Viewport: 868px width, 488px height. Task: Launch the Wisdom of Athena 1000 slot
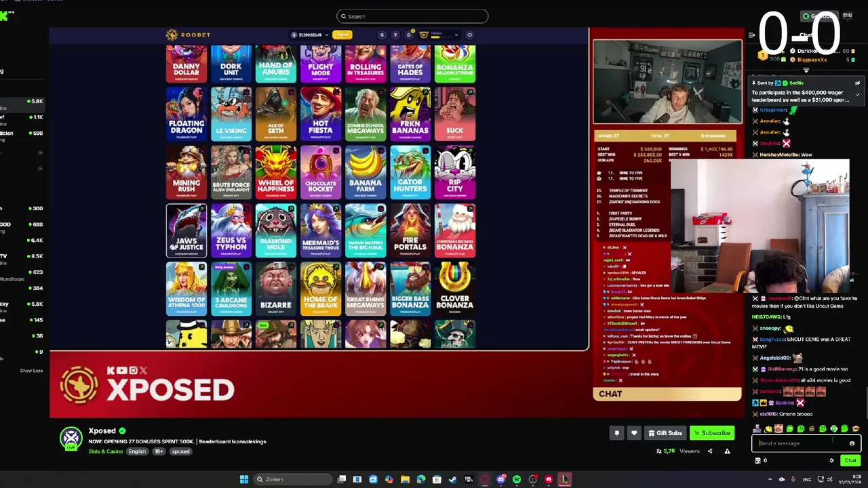click(186, 289)
